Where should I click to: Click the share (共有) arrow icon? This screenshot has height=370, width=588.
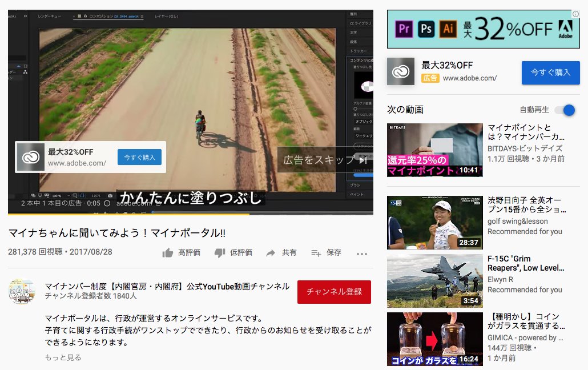pyautogui.click(x=271, y=253)
